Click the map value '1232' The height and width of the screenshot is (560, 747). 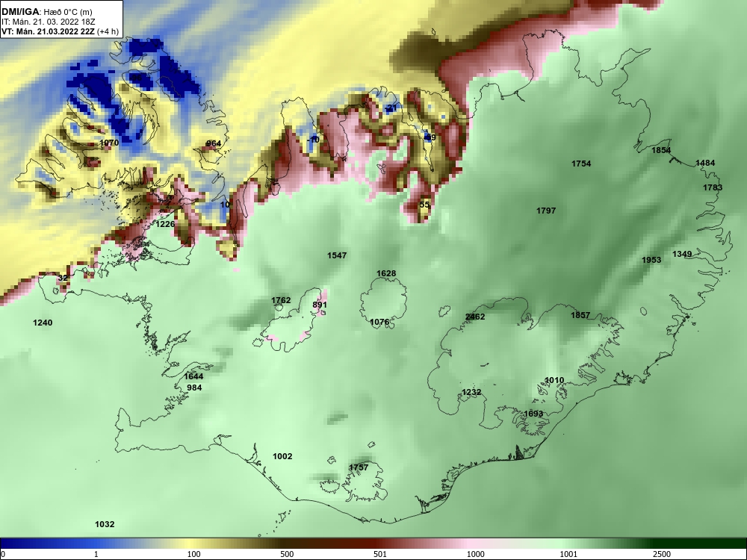coord(471,392)
